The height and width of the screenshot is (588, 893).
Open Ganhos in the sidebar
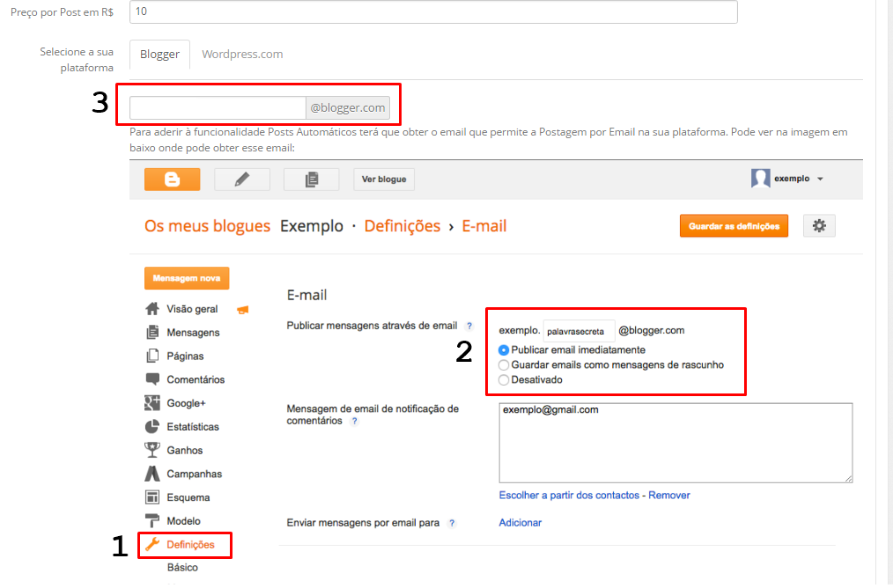185,451
